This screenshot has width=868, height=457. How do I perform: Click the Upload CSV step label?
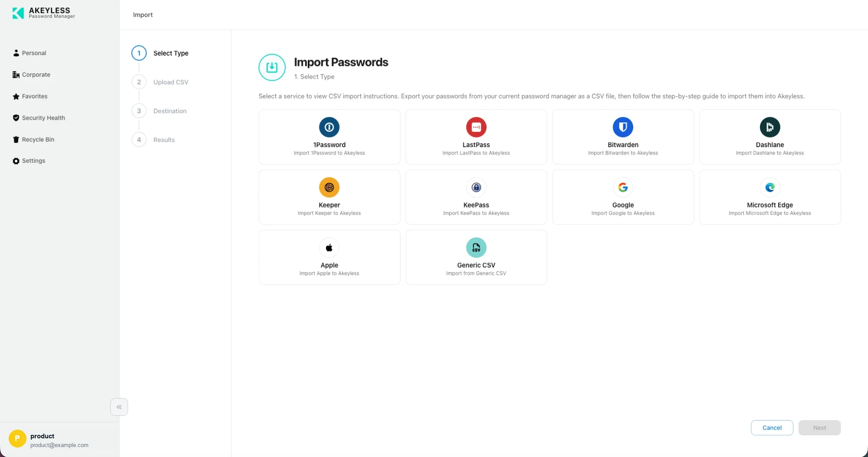pos(171,82)
